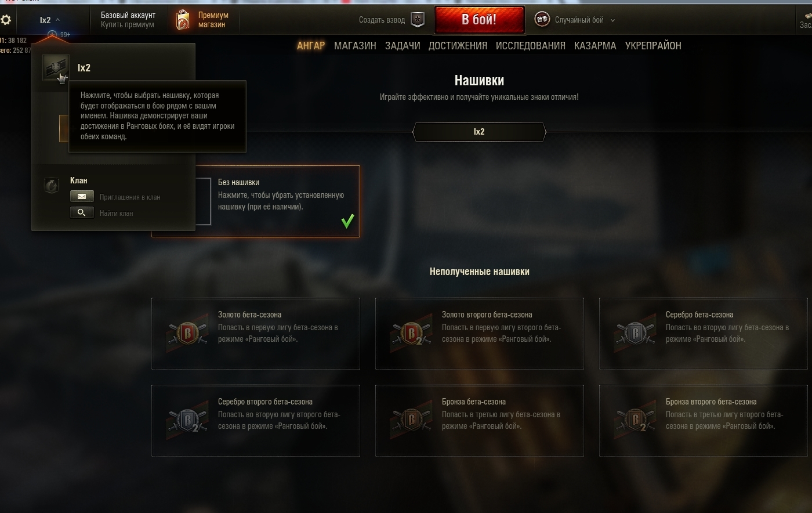Select the 'Без нашивки' option card

(256, 201)
